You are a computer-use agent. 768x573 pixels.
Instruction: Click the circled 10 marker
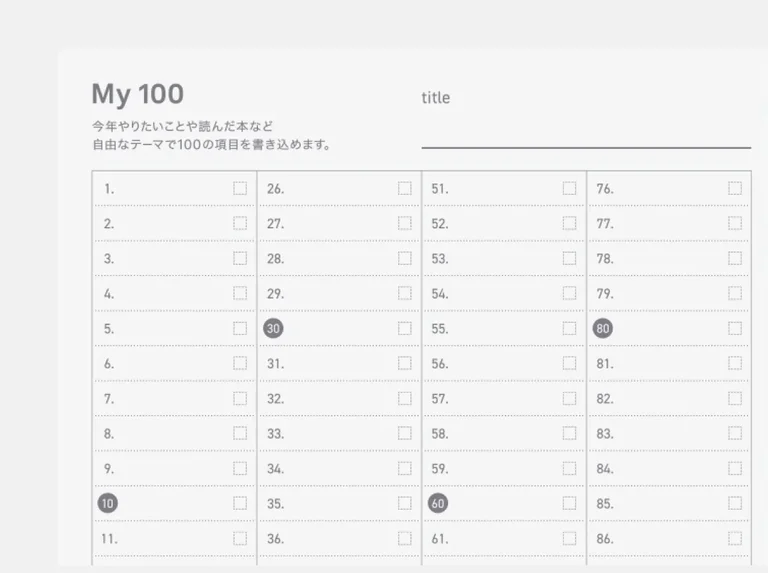click(108, 503)
